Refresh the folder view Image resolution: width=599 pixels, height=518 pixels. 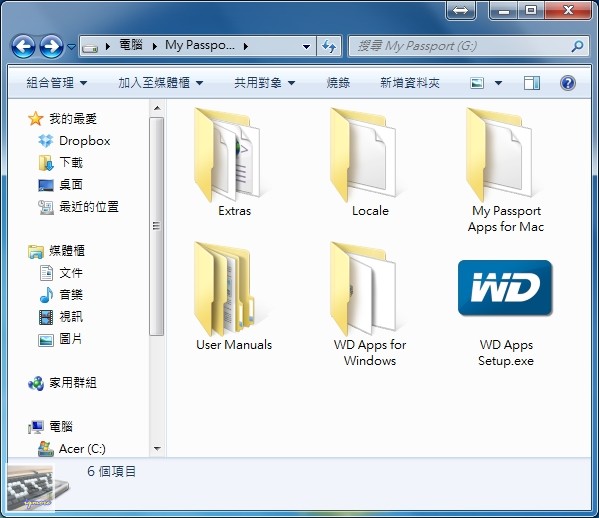tap(329, 47)
